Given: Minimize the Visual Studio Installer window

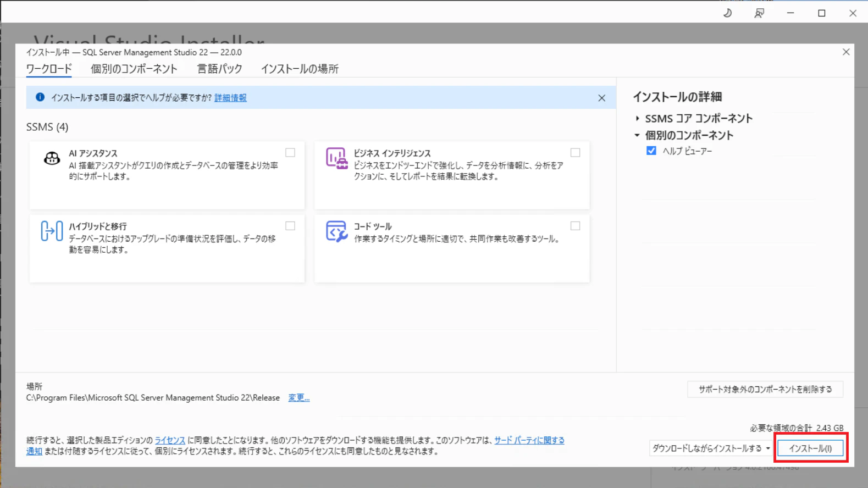Looking at the screenshot, I should click(x=790, y=13).
